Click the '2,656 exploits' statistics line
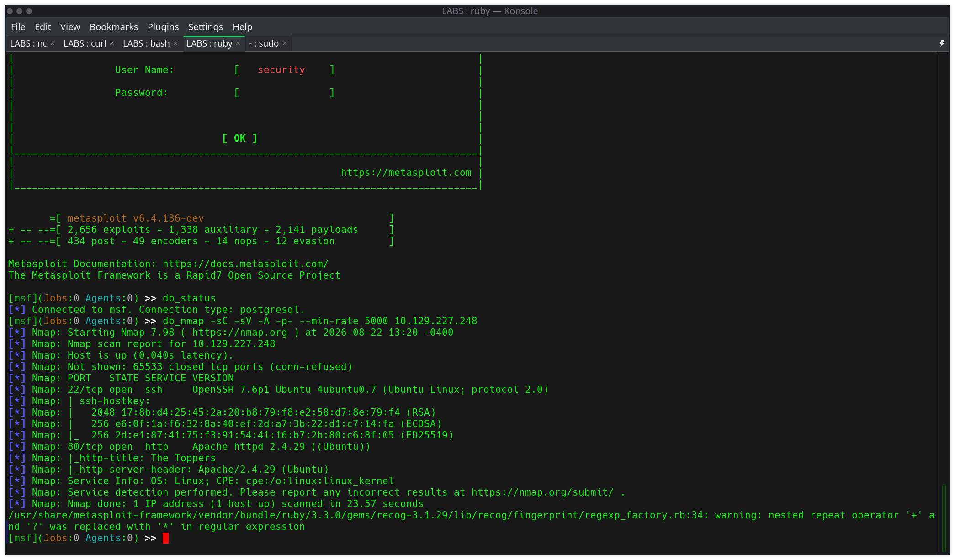The image size is (955, 560). [x=201, y=230]
